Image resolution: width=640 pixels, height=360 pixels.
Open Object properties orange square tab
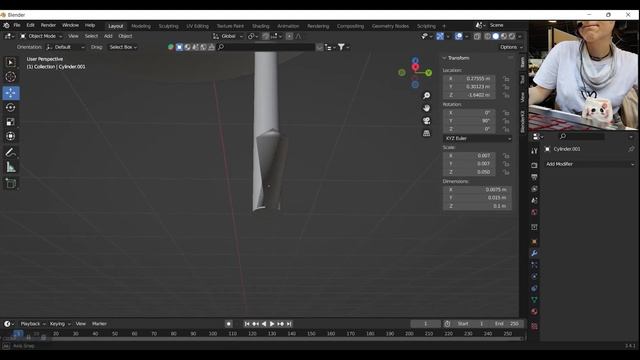tap(534, 242)
